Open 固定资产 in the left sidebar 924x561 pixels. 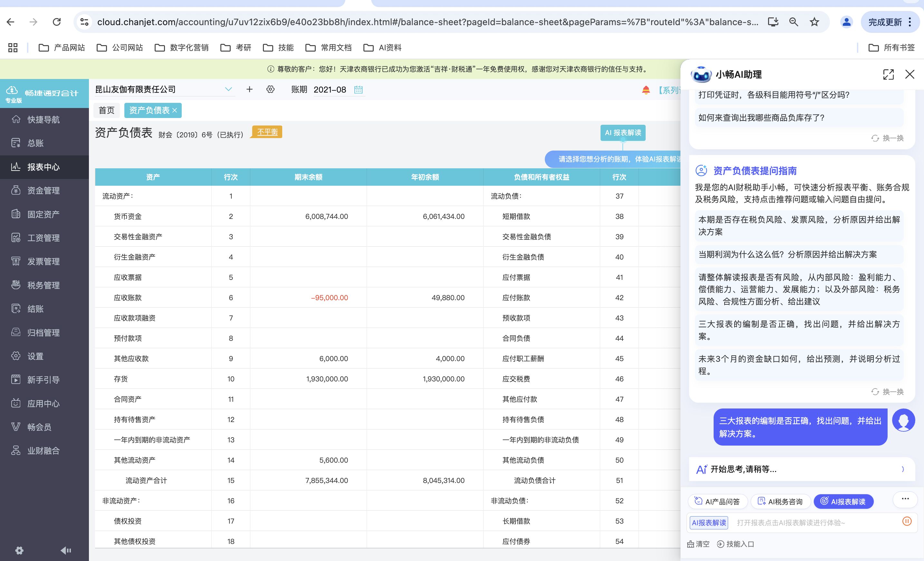43,214
